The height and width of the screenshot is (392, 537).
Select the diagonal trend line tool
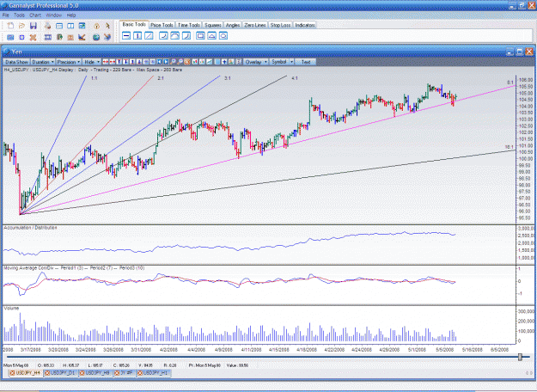pos(149,35)
